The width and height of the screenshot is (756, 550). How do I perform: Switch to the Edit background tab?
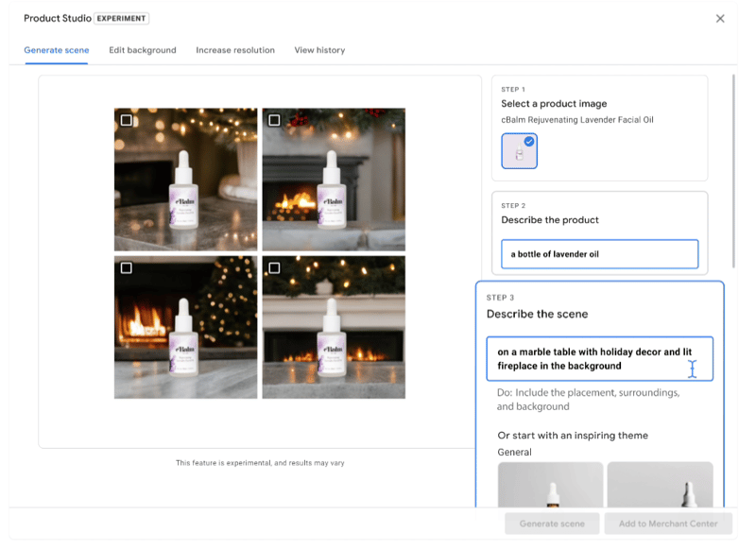coord(143,50)
